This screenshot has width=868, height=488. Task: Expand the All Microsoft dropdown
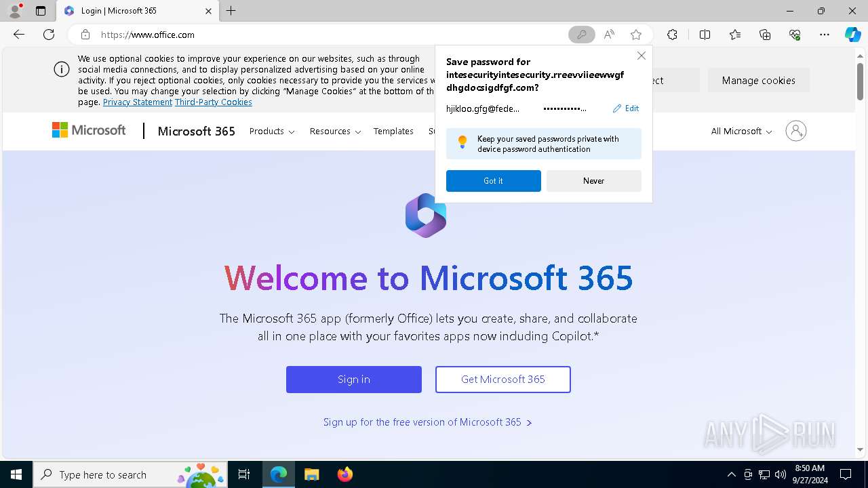(741, 131)
